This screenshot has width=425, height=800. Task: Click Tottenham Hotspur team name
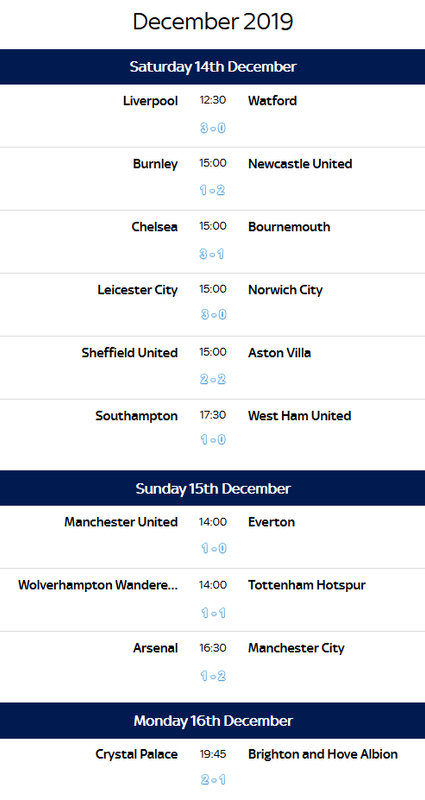307,585
